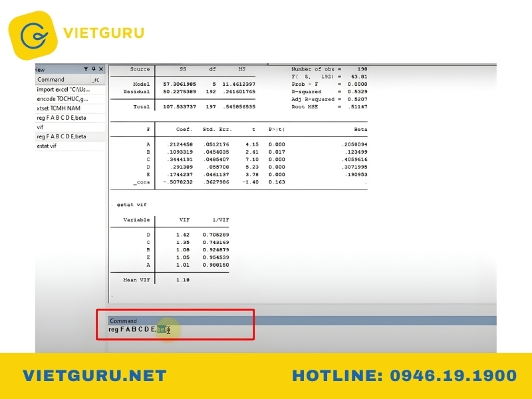
Task: Click the Beta value .3071995
Action: [x=356, y=167]
